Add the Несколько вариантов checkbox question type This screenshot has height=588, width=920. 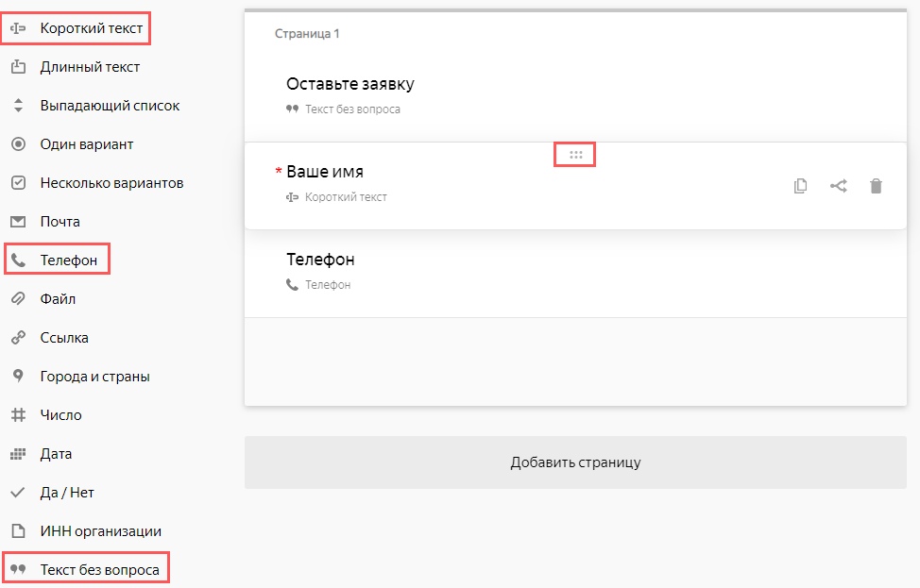111,183
